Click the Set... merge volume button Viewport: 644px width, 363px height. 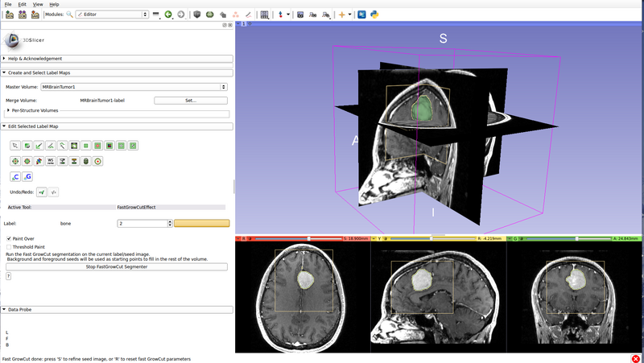(x=190, y=101)
